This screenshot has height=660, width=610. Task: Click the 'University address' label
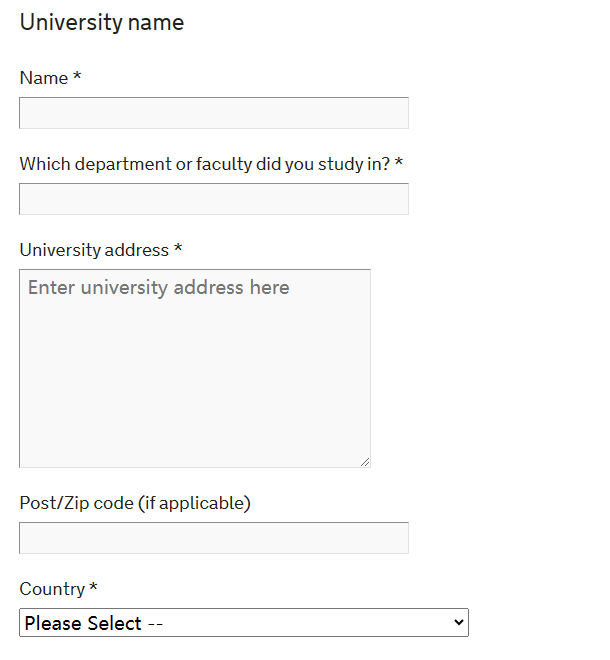[94, 250]
